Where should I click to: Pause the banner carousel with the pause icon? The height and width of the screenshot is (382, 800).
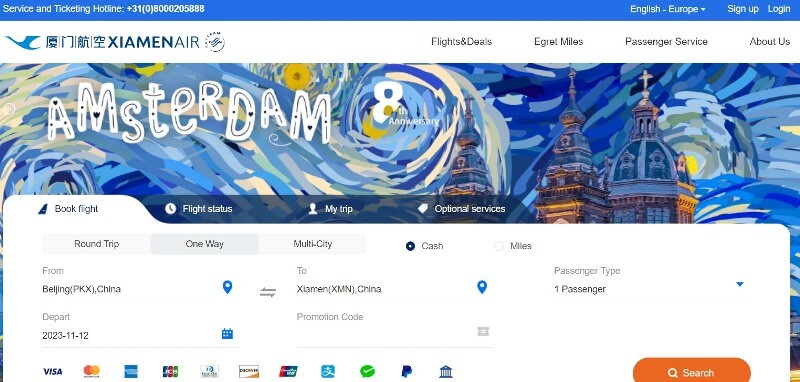pyautogui.click(x=8, y=109)
